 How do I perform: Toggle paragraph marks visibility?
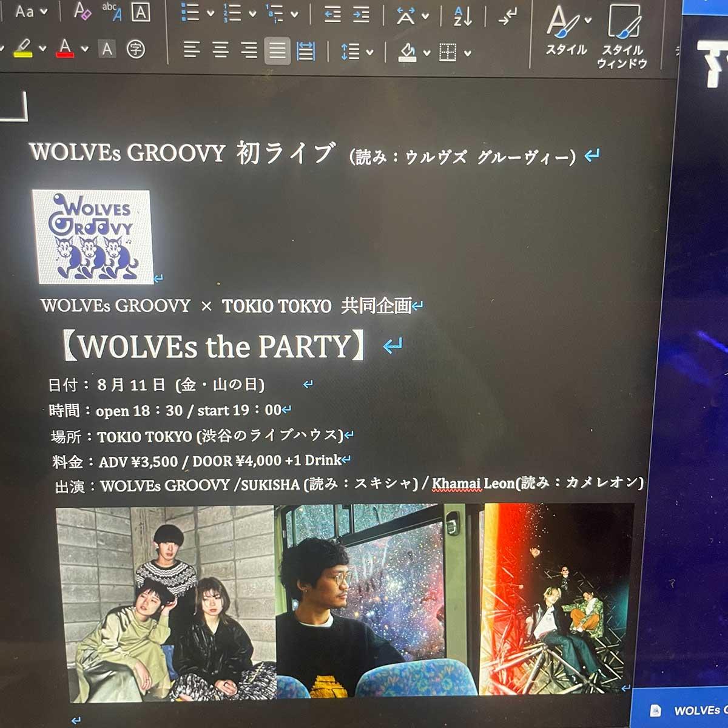pyautogui.click(x=508, y=17)
